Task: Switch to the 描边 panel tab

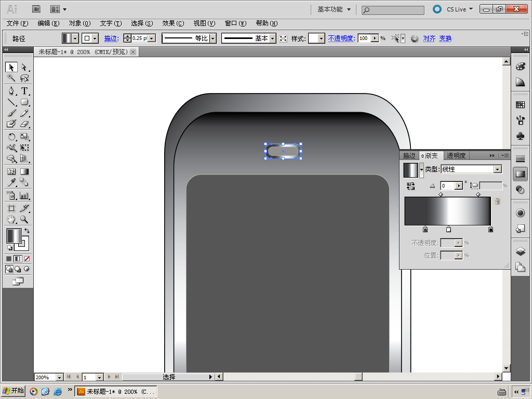Action: coord(409,155)
